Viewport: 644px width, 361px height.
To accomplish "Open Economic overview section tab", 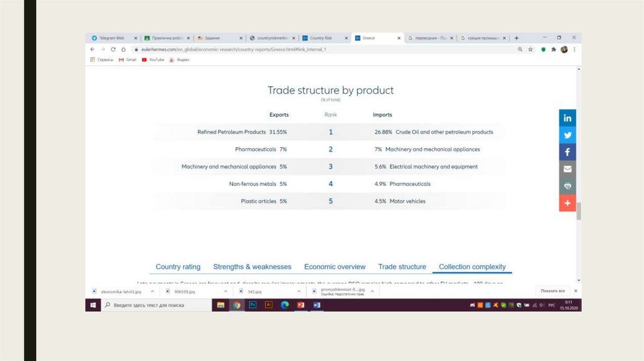I will click(x=335, y=267).
